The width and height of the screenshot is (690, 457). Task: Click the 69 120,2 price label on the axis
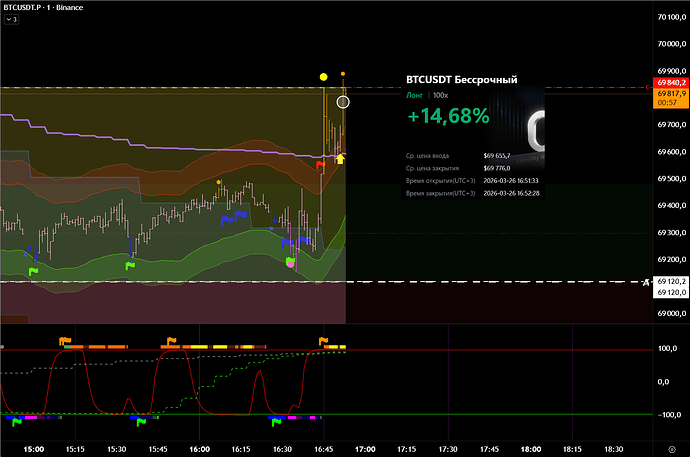(x=669, y=283)
